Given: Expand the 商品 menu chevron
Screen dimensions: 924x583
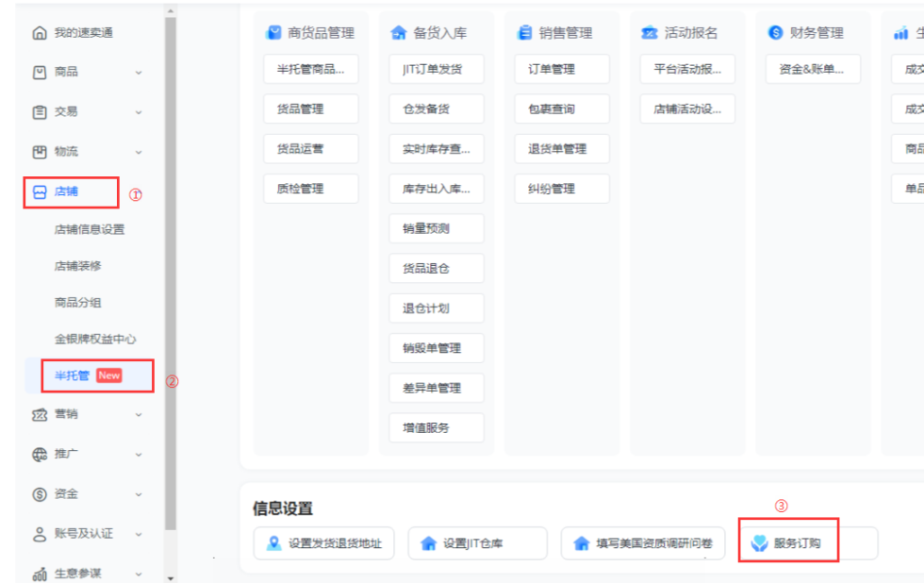Looking at the screenshot, I should (x=139, y=73).
